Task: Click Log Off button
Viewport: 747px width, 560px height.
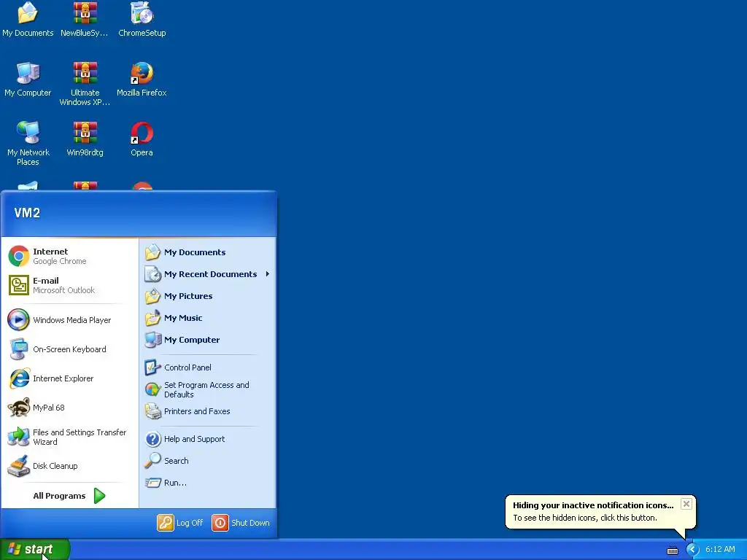Action: click(180, 522)
